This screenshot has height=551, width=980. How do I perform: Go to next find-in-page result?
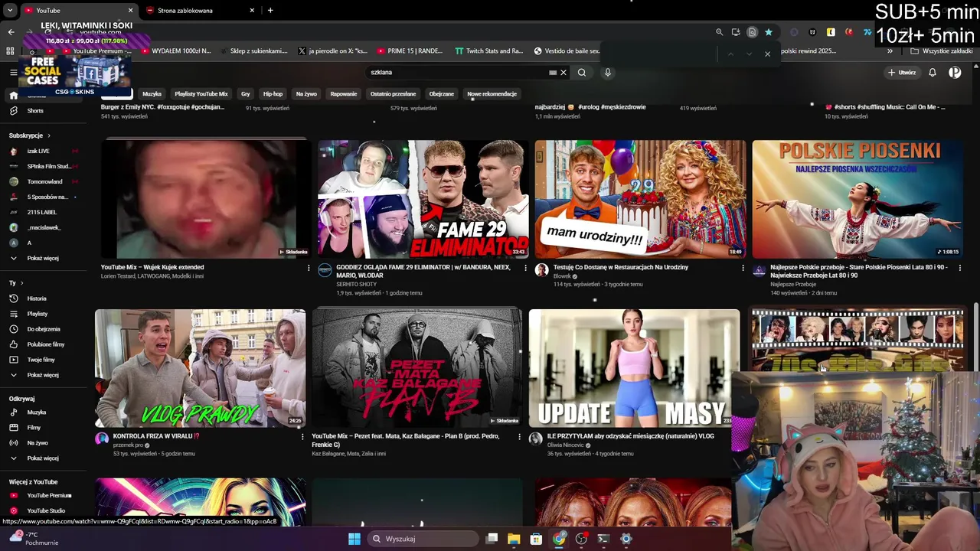click(x=749, y=54)
